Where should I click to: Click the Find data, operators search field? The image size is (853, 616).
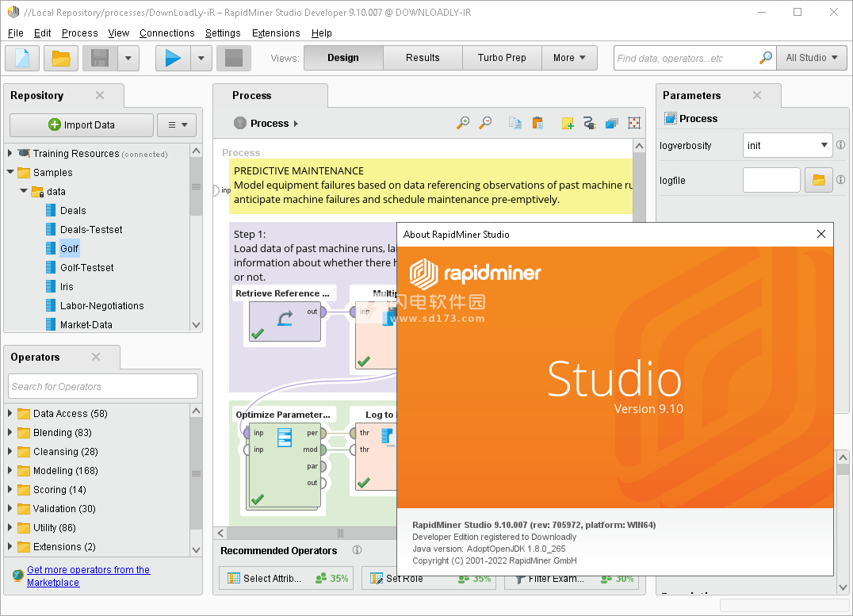(687, 58)
